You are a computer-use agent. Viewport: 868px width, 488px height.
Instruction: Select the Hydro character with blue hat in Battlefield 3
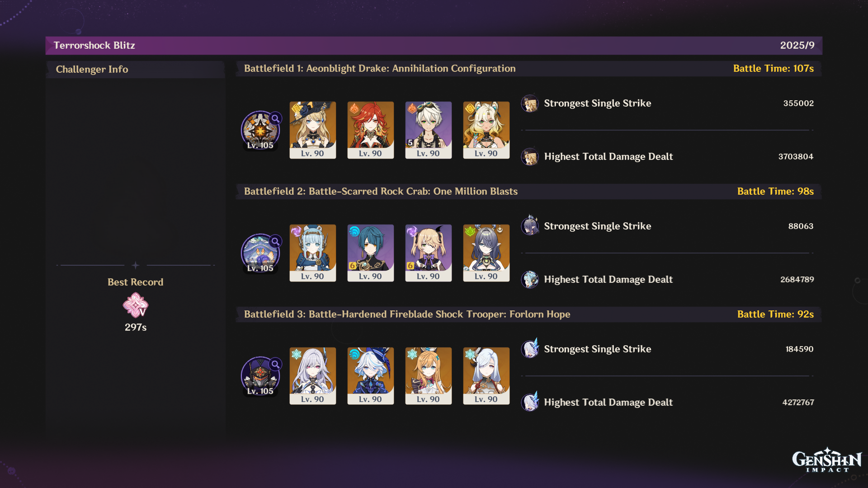coord(371,376)
